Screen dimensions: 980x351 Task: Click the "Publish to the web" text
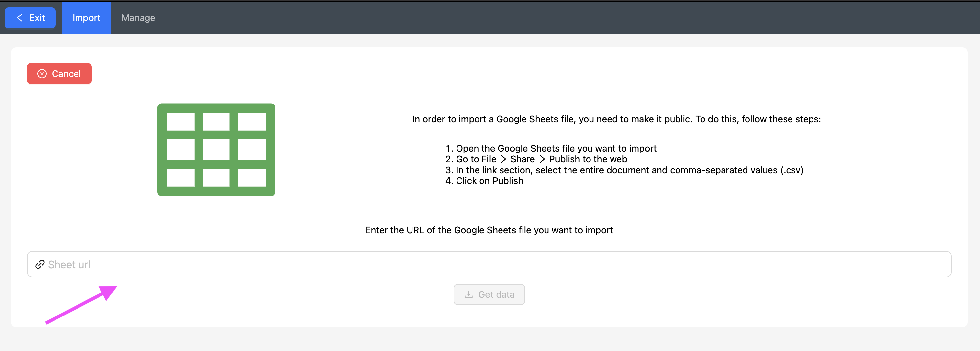pos(588,159)
